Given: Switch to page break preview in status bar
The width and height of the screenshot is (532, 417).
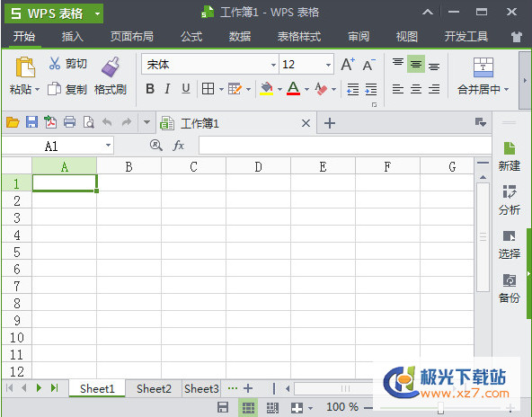Looking at the screenshot, I should click(x=272, y=407).
